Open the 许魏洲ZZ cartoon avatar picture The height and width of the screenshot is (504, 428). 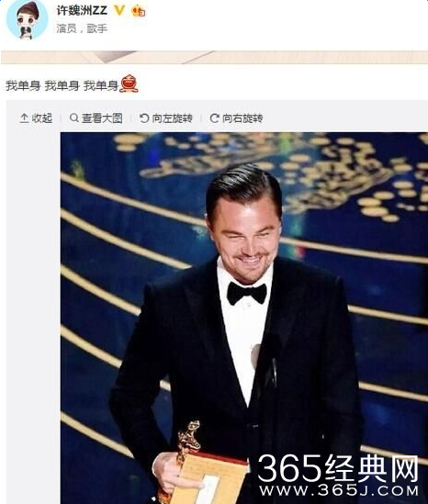point(27,20)
